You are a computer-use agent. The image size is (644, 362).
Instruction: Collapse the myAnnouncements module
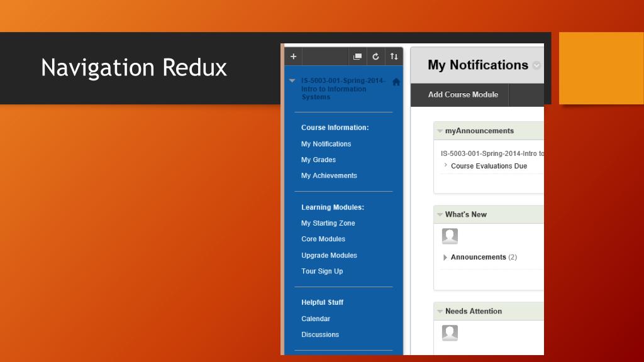click(x=440, y=131)
